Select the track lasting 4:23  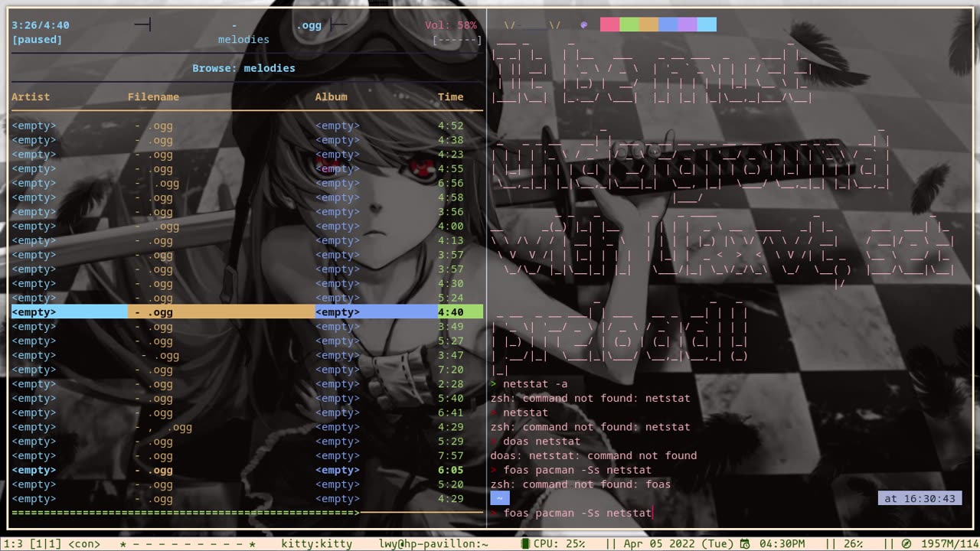point(247,155)
